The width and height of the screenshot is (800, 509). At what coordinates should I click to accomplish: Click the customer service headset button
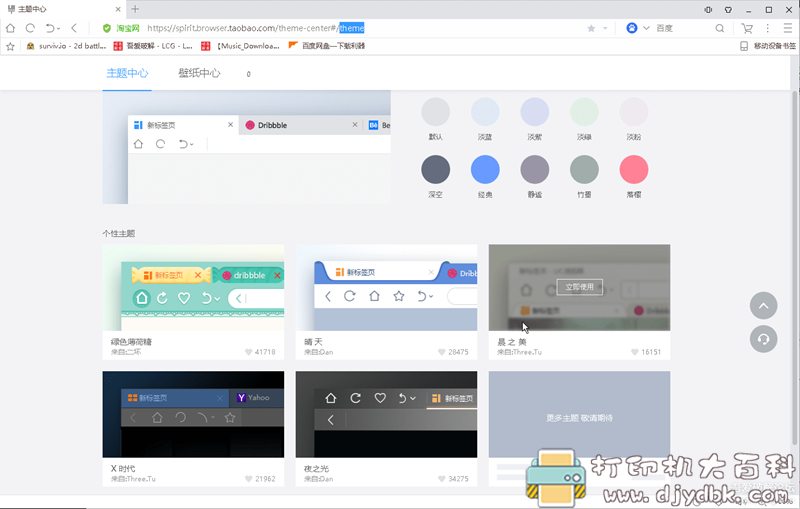pos(763,339)
